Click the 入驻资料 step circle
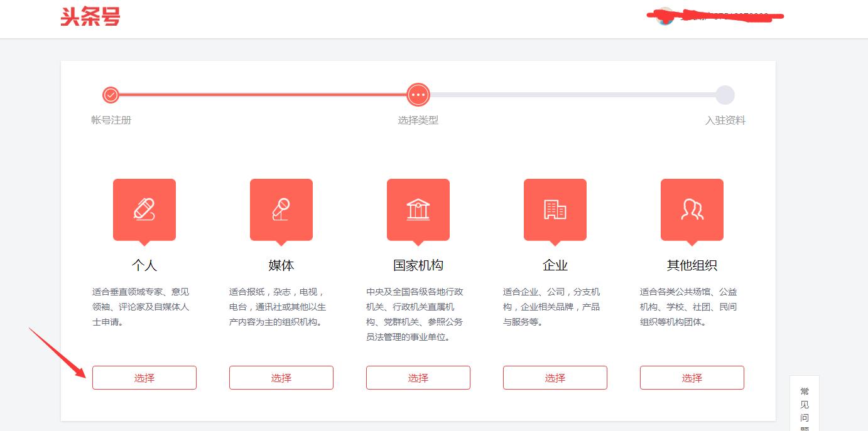 point(725,95)
